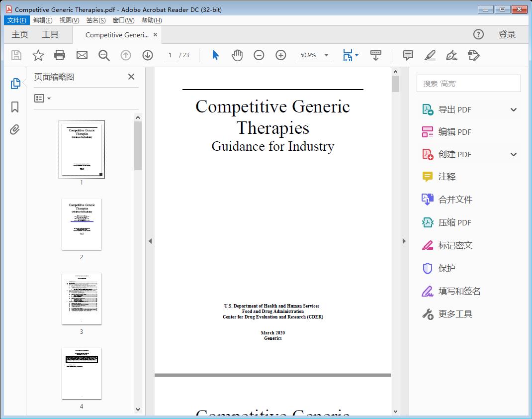Image resolution: width=532 pixels, height=419 pixels.
Task: Switch to the 工具 tab
Action: pyautogui.click(x=51, y=34)
